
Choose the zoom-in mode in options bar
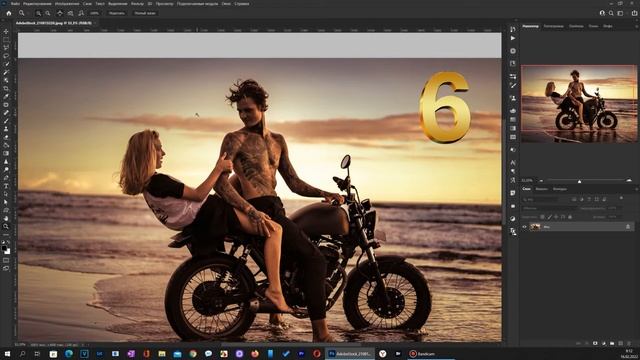(x=38, y=13)
